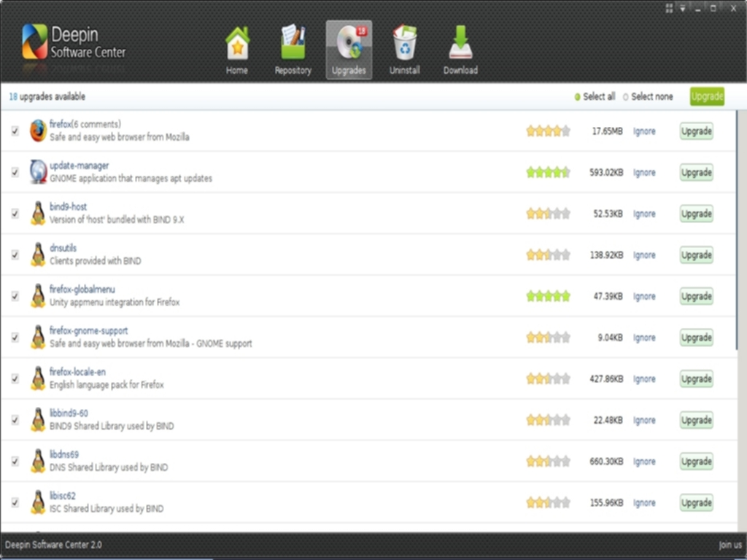Uncheck the firefox upgrade checkbox
This screenshot has height=560, width=747.
[x=15, y=131]
